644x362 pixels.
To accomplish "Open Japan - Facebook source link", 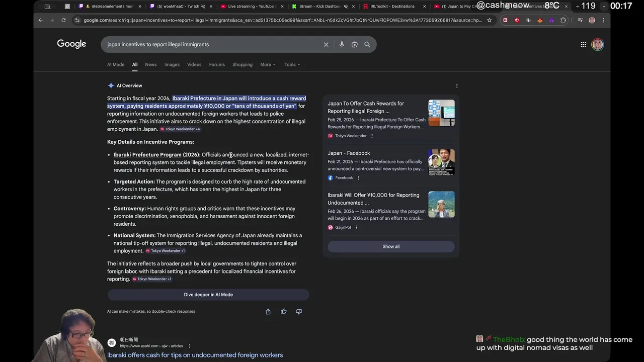I will click(349, 153).
